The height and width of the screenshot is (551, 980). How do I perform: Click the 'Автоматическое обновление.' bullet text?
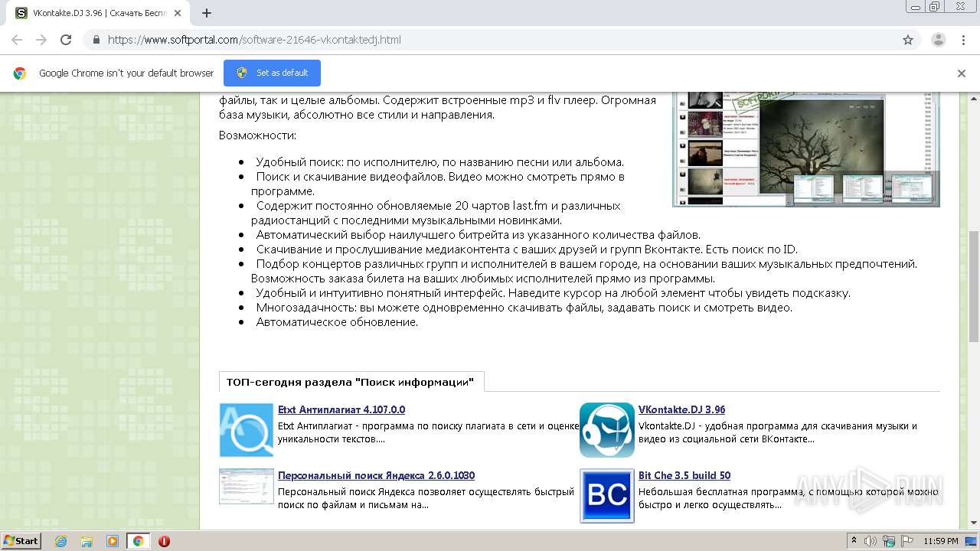point(337,322)
